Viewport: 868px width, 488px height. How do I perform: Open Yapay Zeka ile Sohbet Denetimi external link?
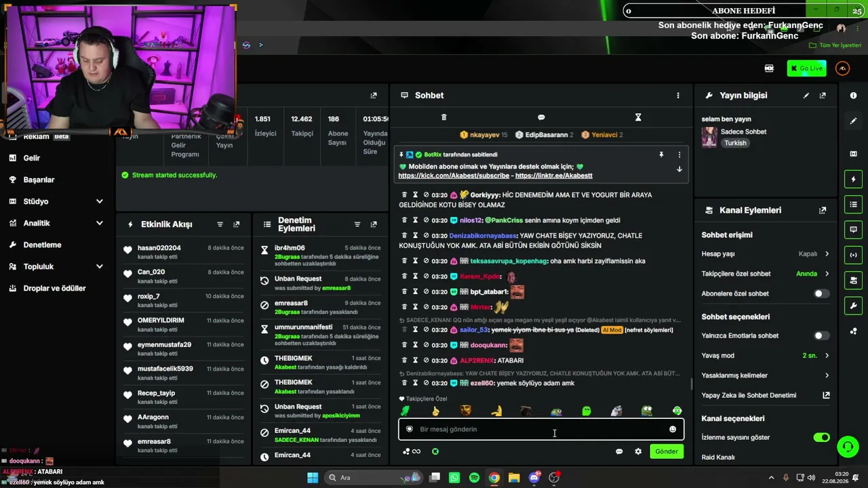point(826,395)
